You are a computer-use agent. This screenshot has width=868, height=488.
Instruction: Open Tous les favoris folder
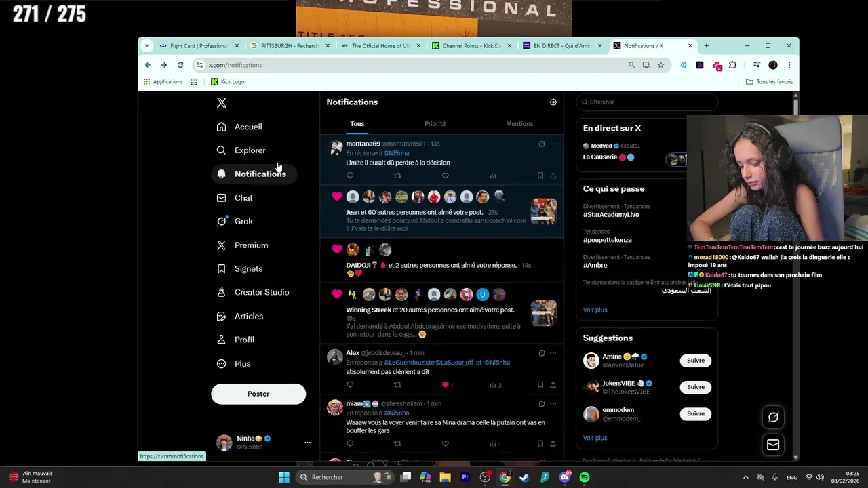(769, 82)
